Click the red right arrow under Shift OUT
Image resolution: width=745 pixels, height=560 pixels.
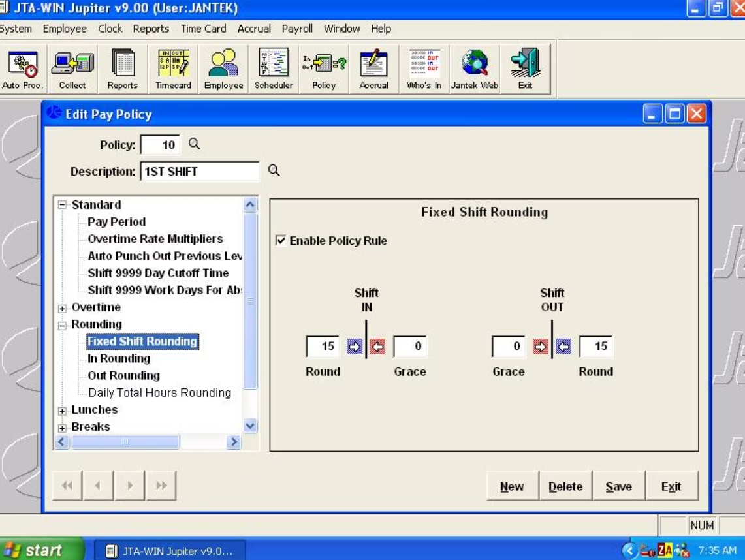tap(540, 347)
